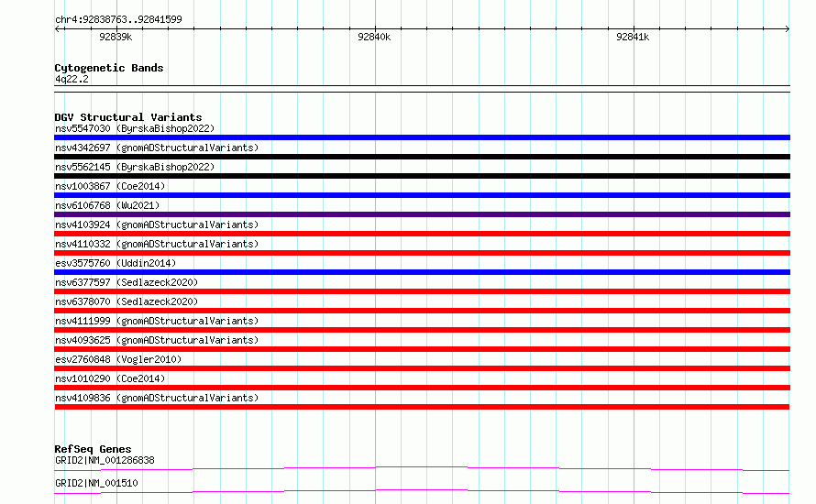
Task: Select the purple bar under nsv6106768
Action: point(422,214)
